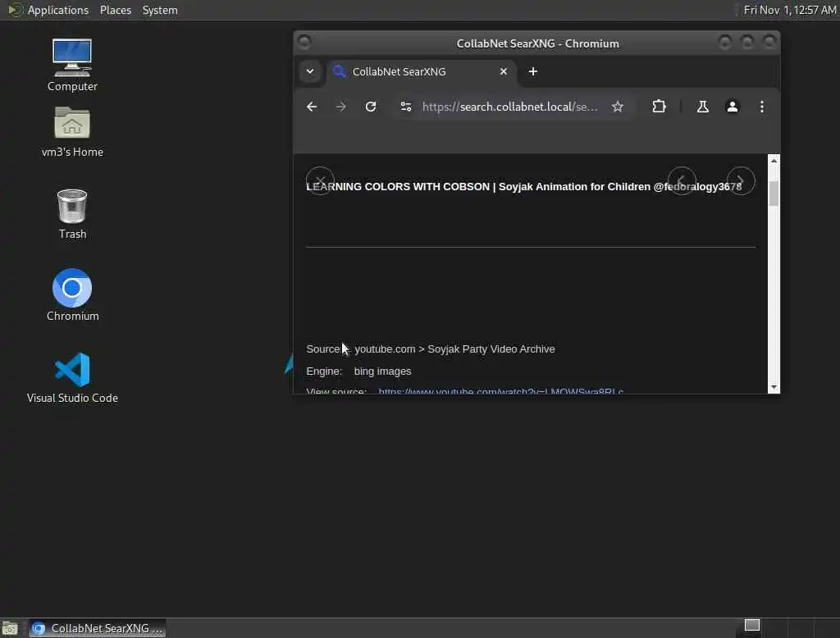Select the Trash desktop icon
This screenshot has width=840, height=638.
[72, 214]
